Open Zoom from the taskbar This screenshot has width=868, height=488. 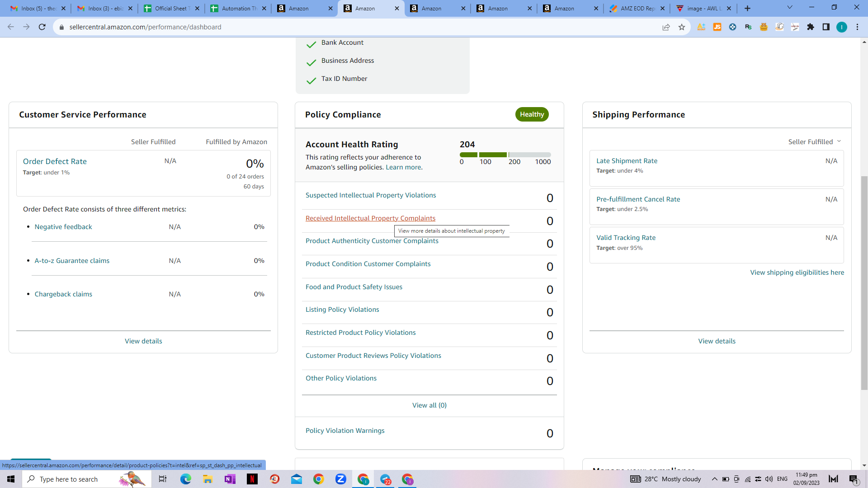tap(341, 479)
